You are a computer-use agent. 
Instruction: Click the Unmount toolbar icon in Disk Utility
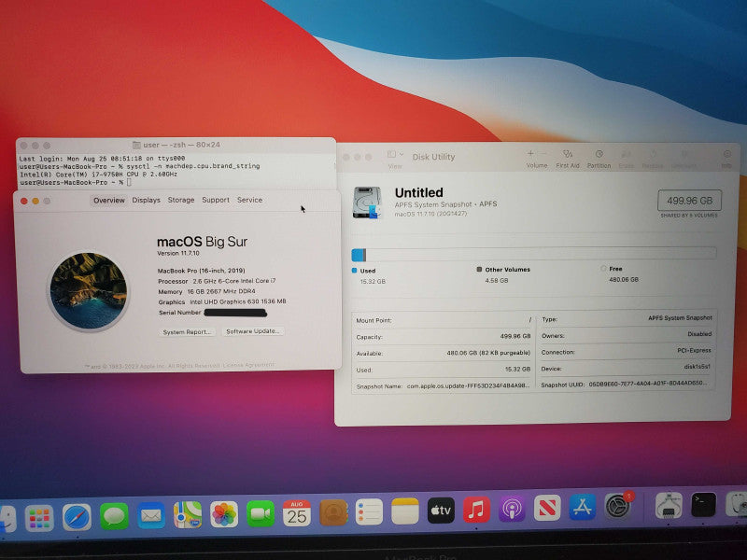click(684, 155)
